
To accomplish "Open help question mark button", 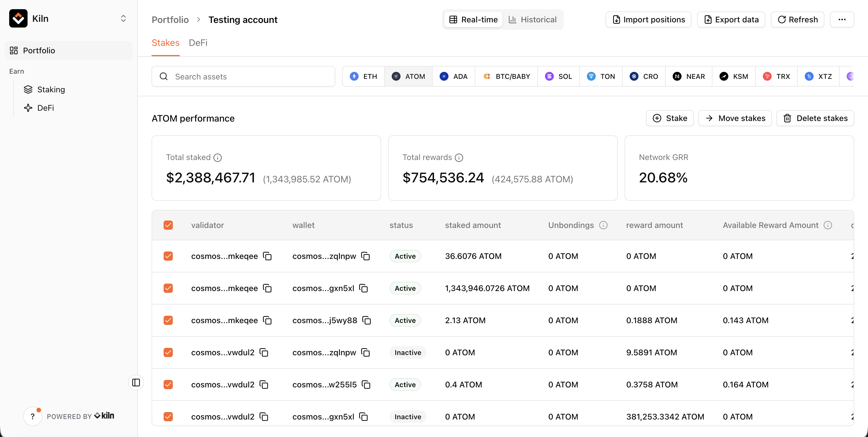I will pyautogui.click(x=33, y=416).
